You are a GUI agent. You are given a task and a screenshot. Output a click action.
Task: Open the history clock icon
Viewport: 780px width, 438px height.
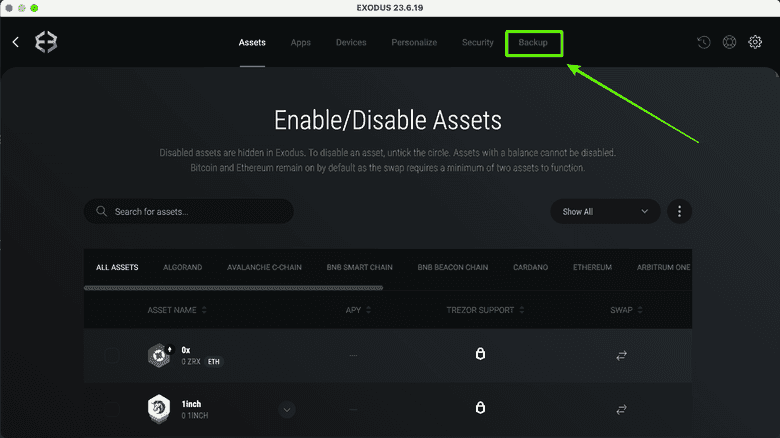pyautogui.click(x=704, y=42)
